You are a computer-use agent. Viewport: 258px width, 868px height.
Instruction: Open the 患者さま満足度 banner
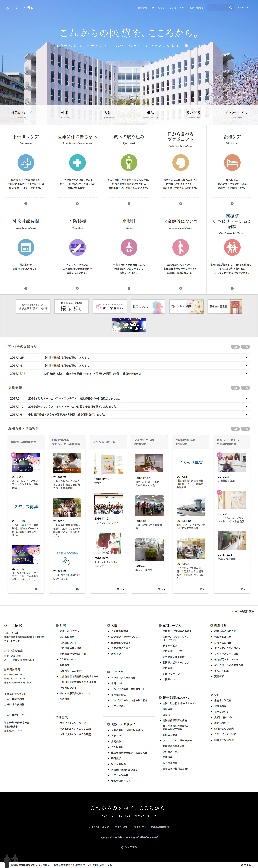click(225, 306)
